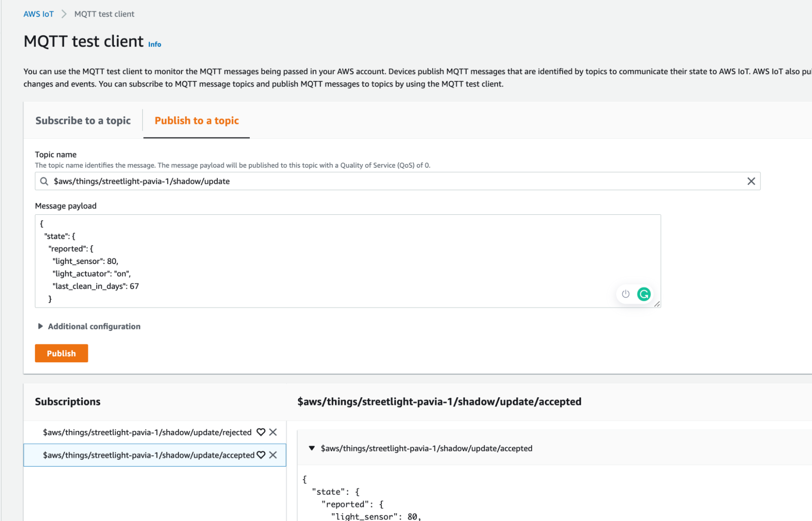
Task: Go to AWS IoT breadcrumb link
Action: (38, 14)
